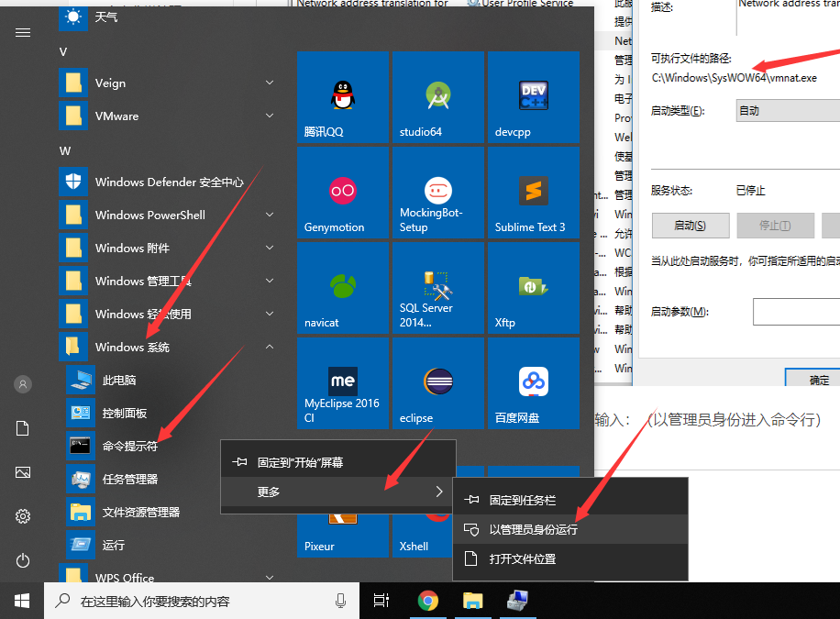The width and height of the screenshot is (840, 619).
Task: Open the user account icon
Action: point(23,384)
